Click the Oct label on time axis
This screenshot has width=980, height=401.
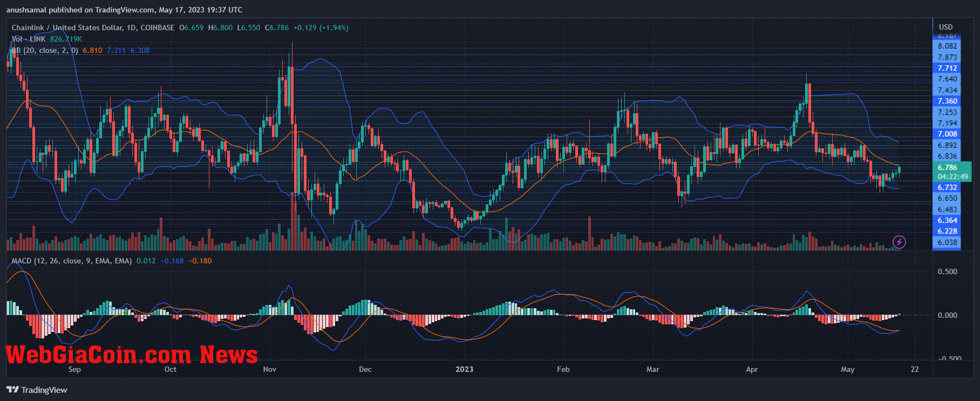click(x=170, y=369)
